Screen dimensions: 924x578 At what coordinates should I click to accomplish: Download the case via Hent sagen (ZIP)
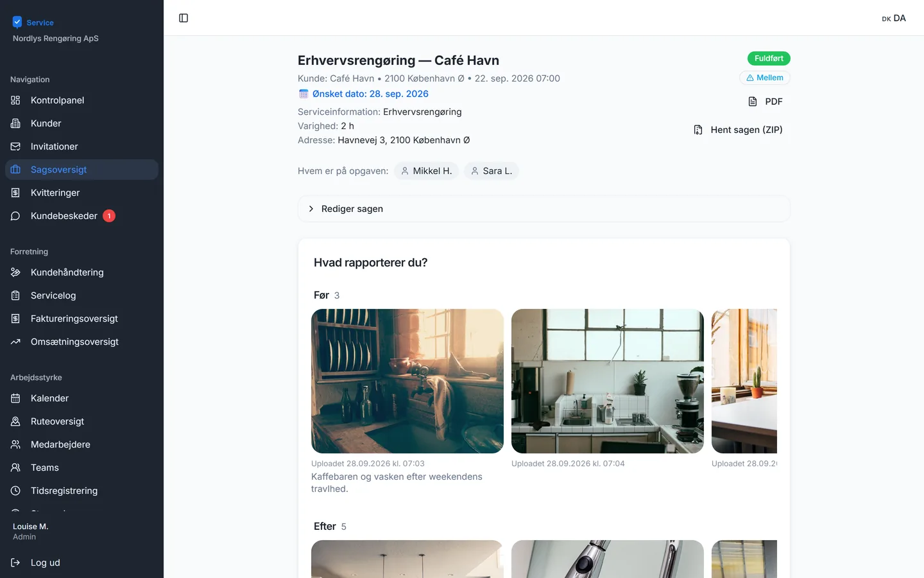coord(738,130)
